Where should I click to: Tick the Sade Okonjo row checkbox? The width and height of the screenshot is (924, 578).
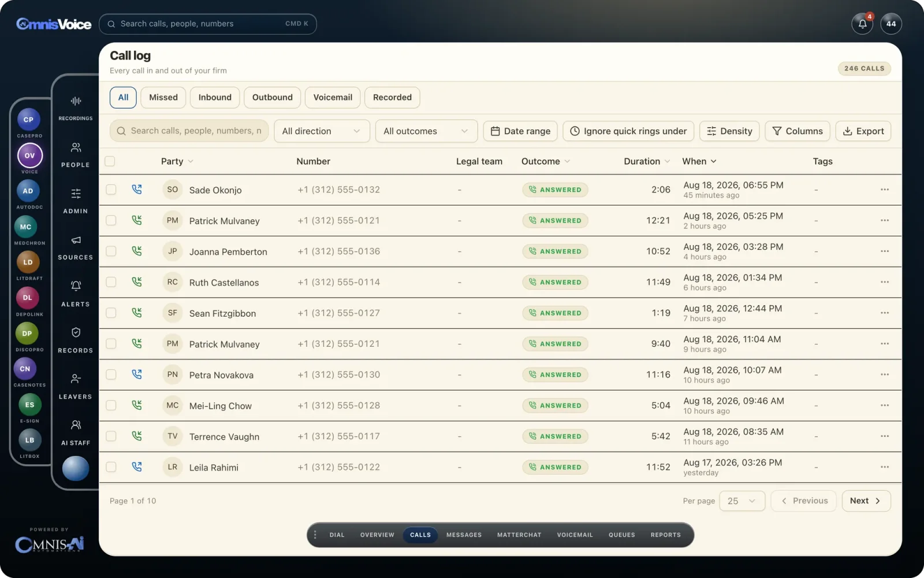pos(111,190)
